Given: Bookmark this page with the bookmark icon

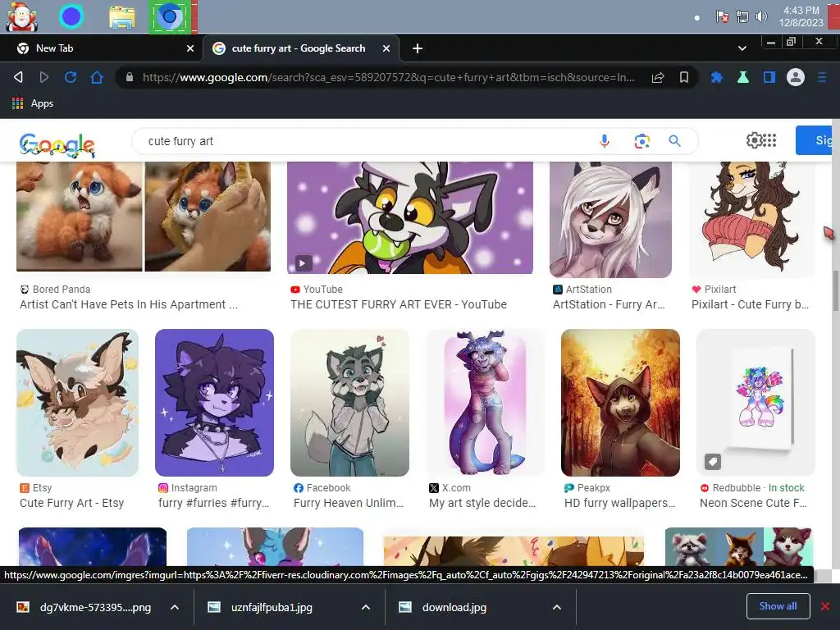Looking at the screenshot, I should tap(684, 78).
